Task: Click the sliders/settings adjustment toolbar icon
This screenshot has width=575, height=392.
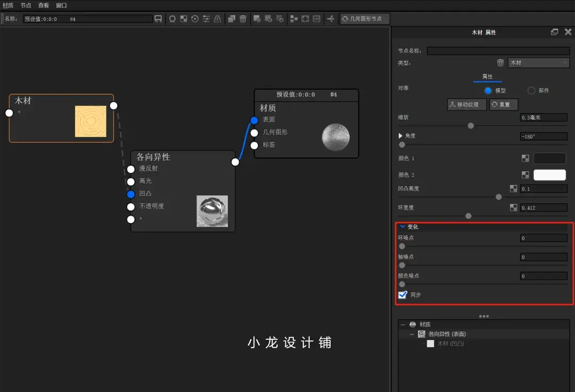Action: 206,19
